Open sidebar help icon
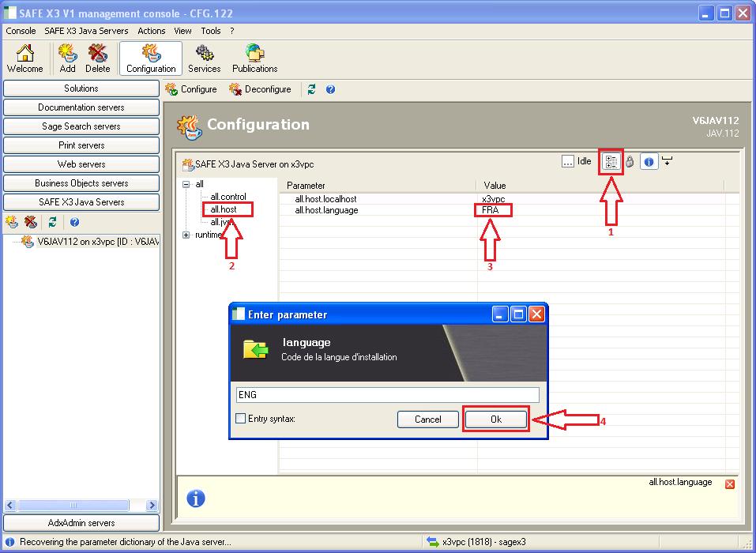This screenshot has height=553, width=756. 74,222
